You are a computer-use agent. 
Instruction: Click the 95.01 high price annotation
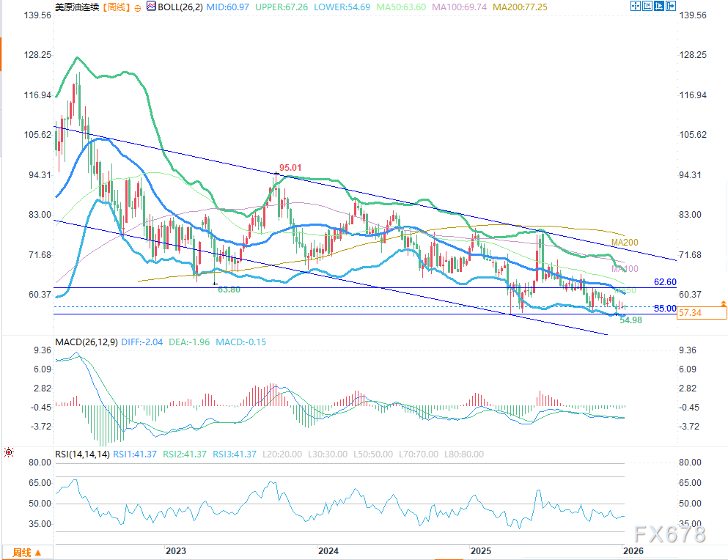click(x=290, y=168)
